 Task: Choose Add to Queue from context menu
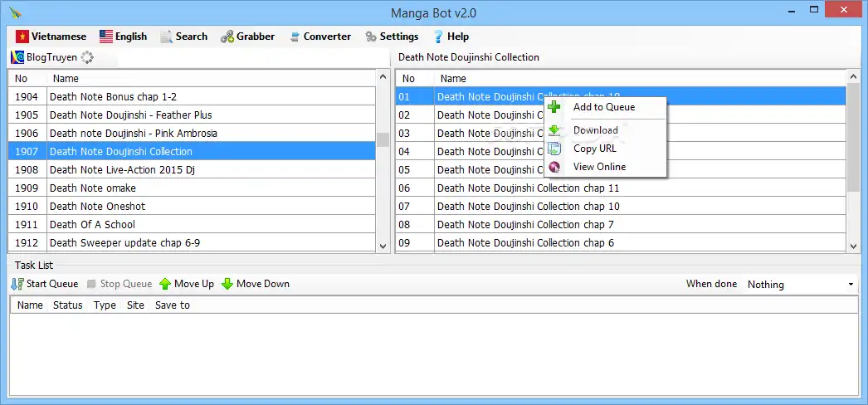pyautogui.click(x=605, y=107)
